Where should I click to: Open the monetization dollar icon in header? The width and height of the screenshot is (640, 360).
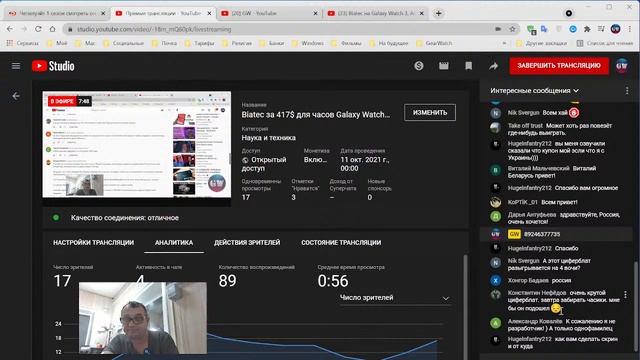(419, 66)
